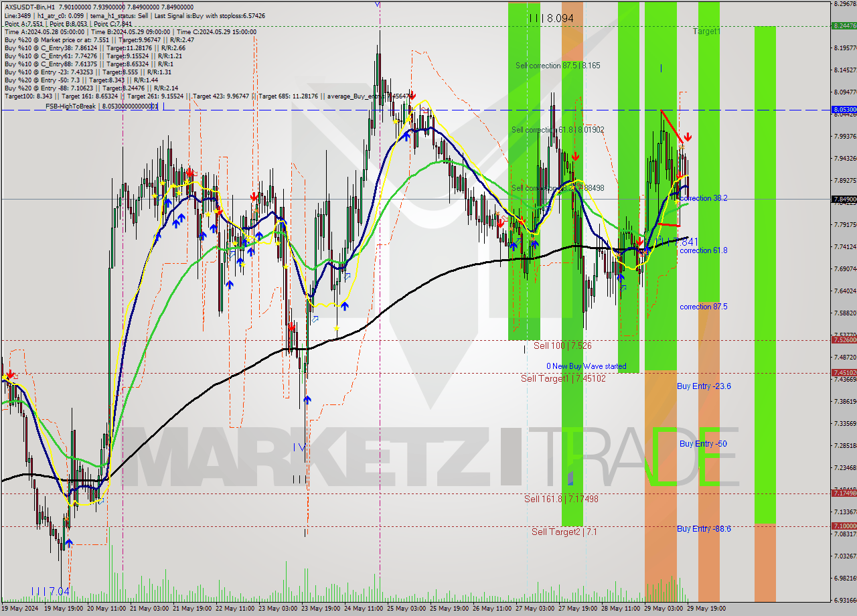
Task: Click the green 8.24476 price tag
Action: tap(844, 25)
